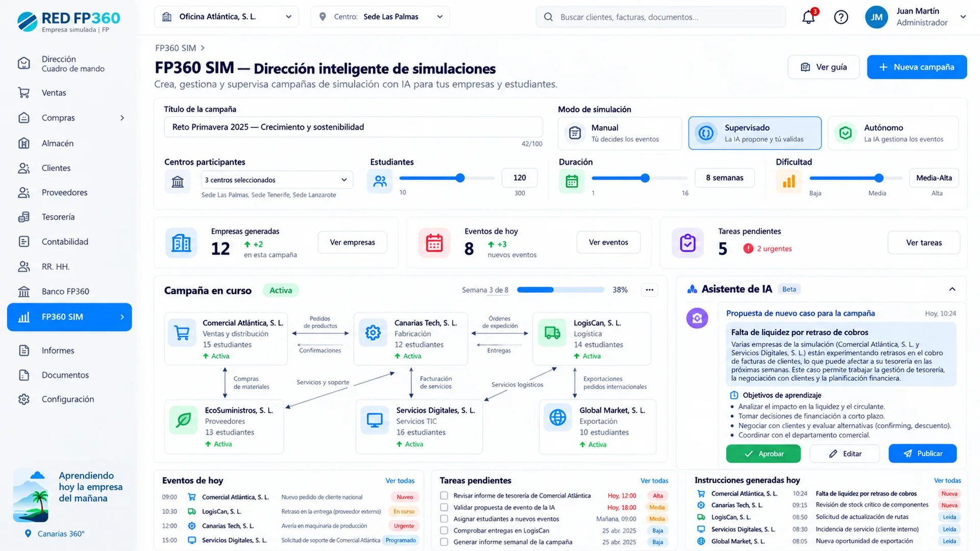Click the EcoSuministros leaf icon

183,420
